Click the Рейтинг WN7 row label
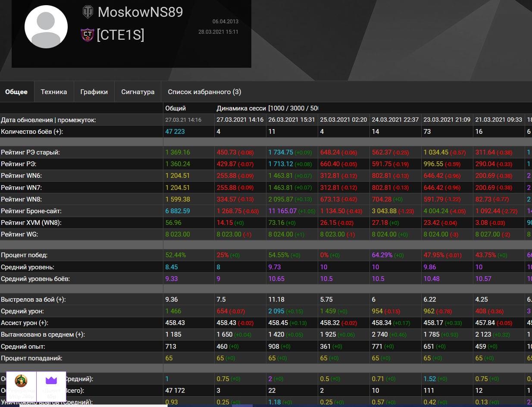The height and width of the screenshot is (407, 532). (x=21, y=187)
